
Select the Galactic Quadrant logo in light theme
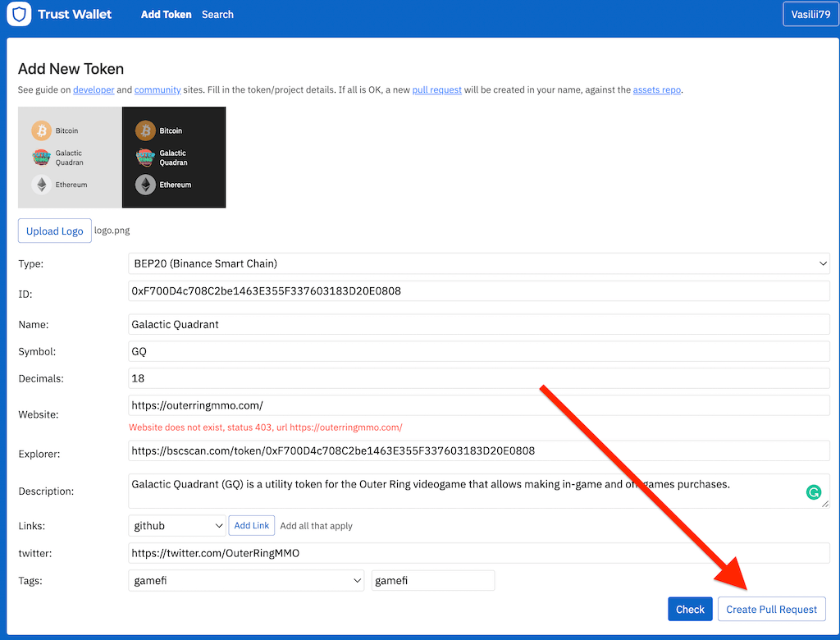coord(42,157)
